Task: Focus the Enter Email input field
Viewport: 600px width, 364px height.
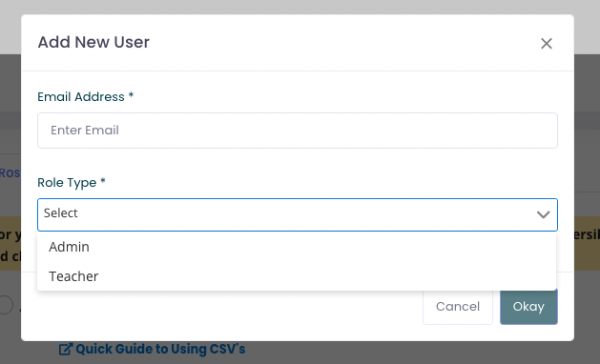Action: click(298, 131)
